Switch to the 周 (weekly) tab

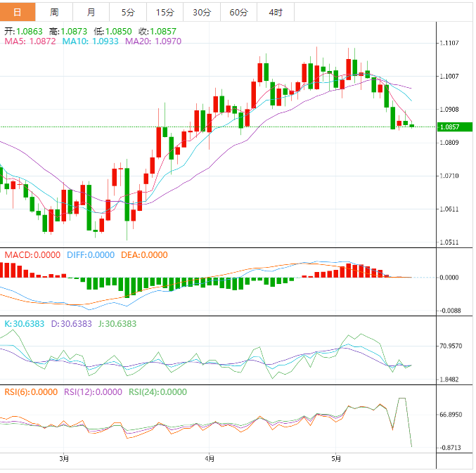point(54,12)
